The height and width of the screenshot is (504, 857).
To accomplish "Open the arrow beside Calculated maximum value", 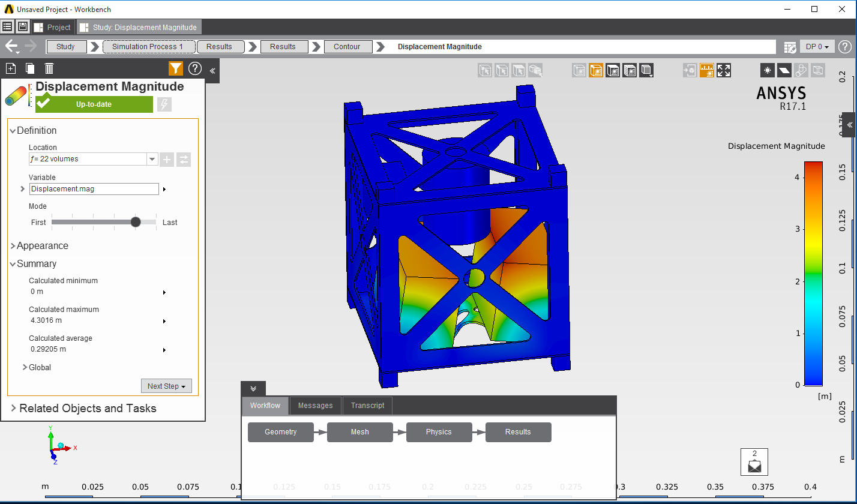I will (164, 322).
